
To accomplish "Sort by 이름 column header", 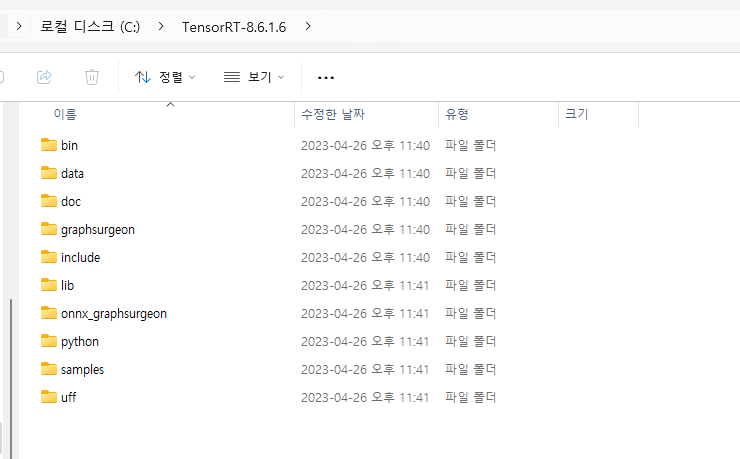I will pos(65,114).
